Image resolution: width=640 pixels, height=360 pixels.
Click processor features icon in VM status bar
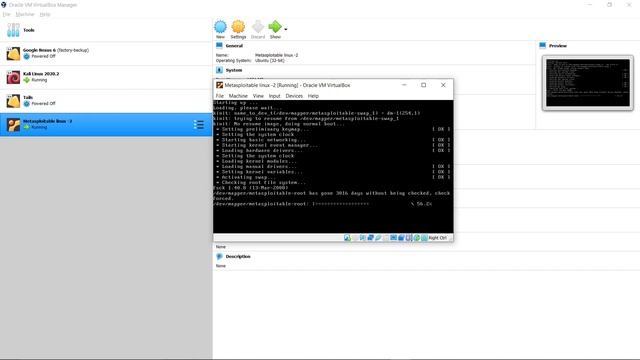[x=409, y=238]
